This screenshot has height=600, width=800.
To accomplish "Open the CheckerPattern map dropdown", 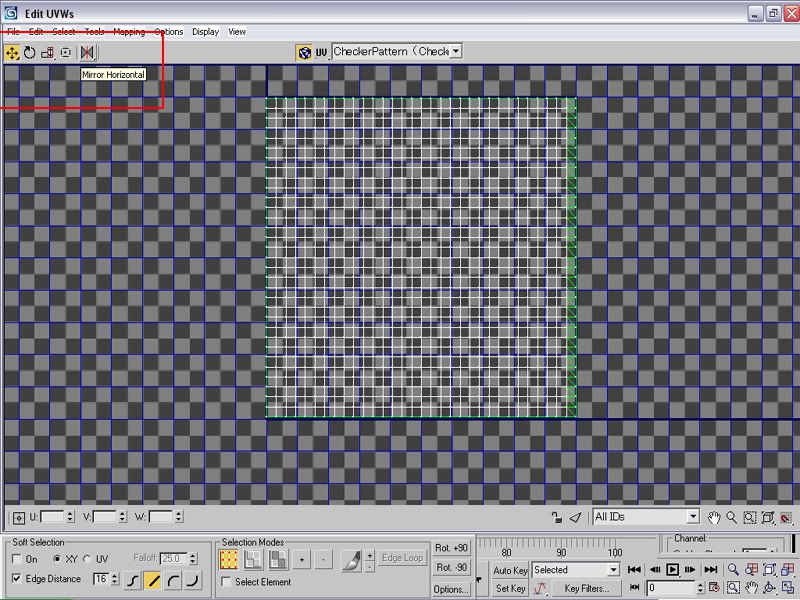I will [456, 51].
